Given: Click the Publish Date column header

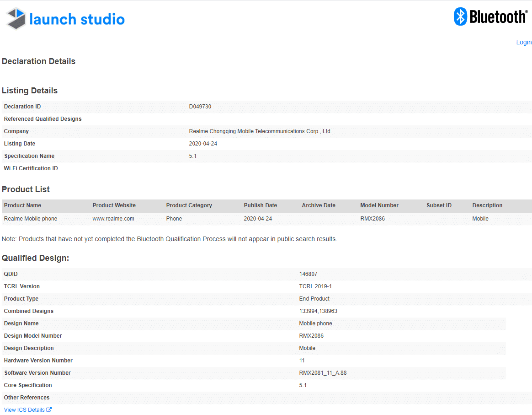Looking at the screenshot, I should (261, 205).
